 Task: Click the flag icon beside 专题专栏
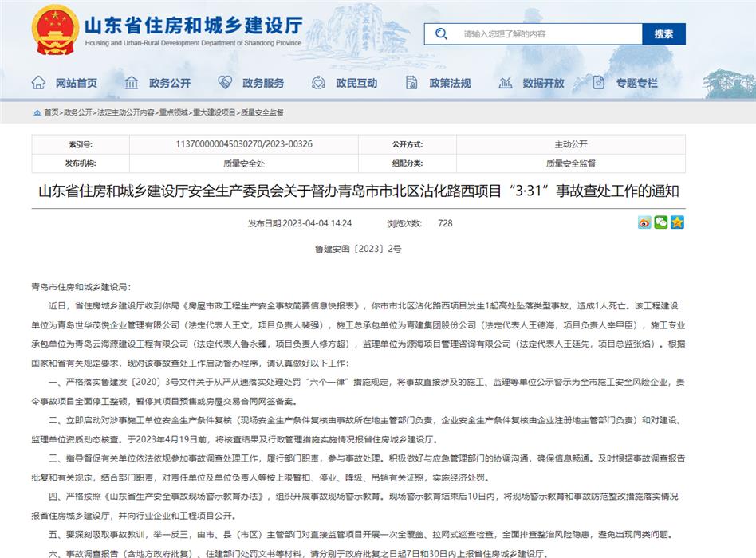click(599, 83)
